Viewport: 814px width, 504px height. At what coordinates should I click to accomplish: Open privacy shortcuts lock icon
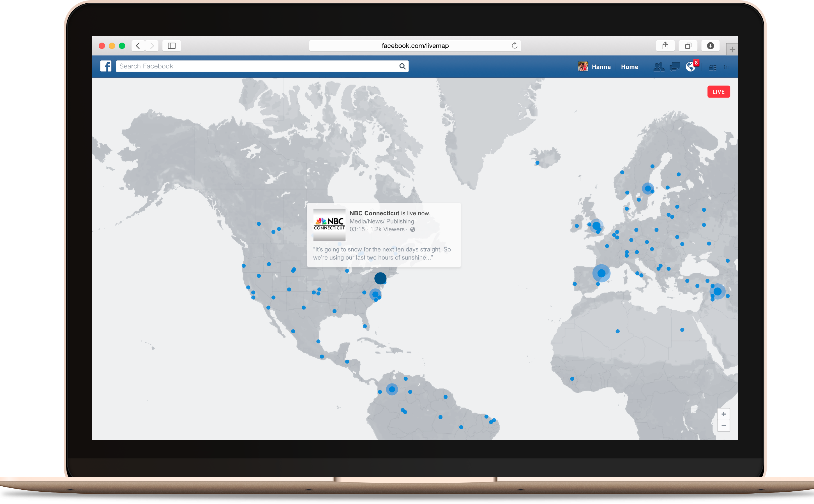[x=712, y=67]
